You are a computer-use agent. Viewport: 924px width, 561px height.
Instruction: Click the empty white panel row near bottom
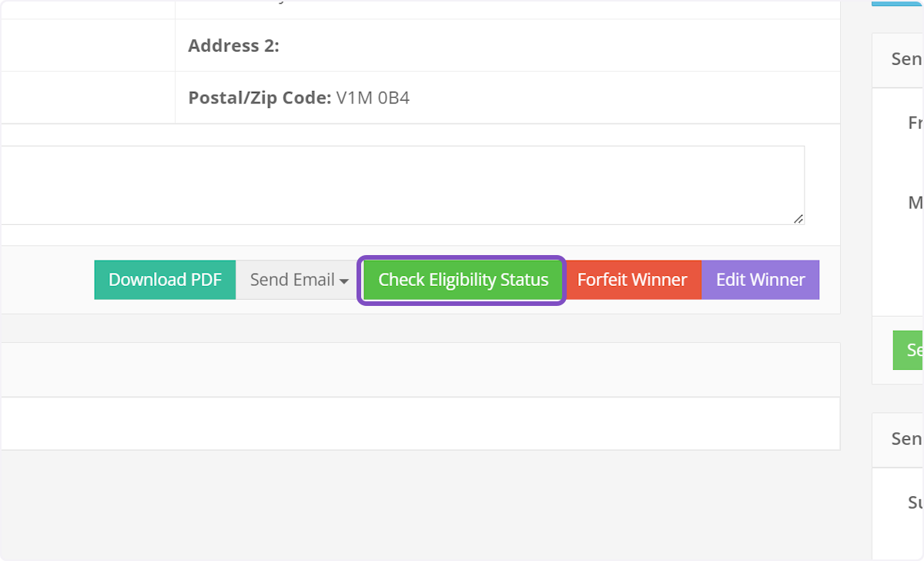coord(420,423)
